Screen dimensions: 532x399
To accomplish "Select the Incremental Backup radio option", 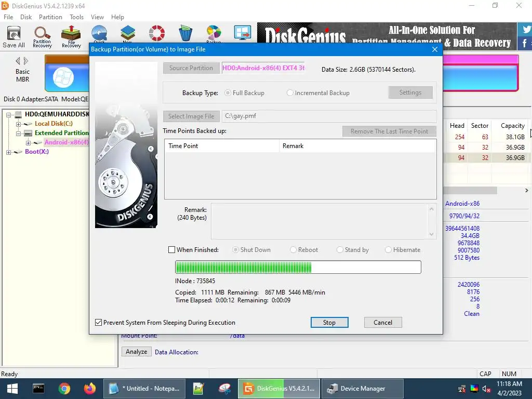I will coord(290,92).
